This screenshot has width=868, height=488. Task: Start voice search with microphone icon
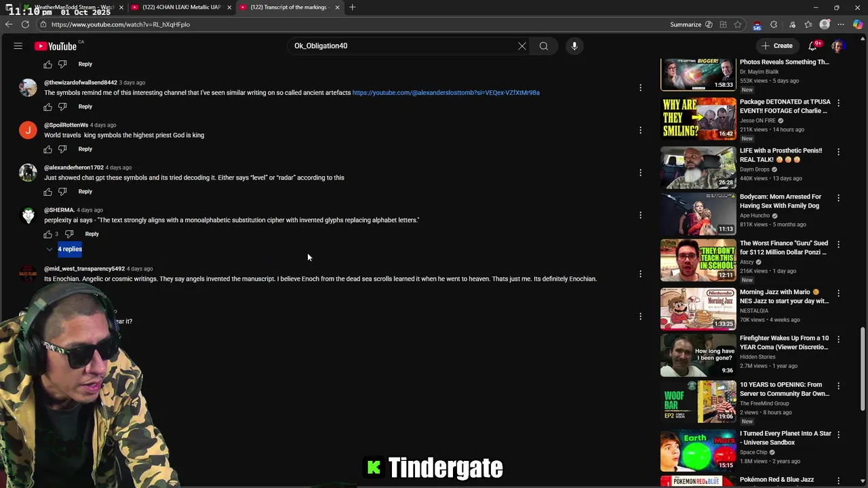[574, 46]
